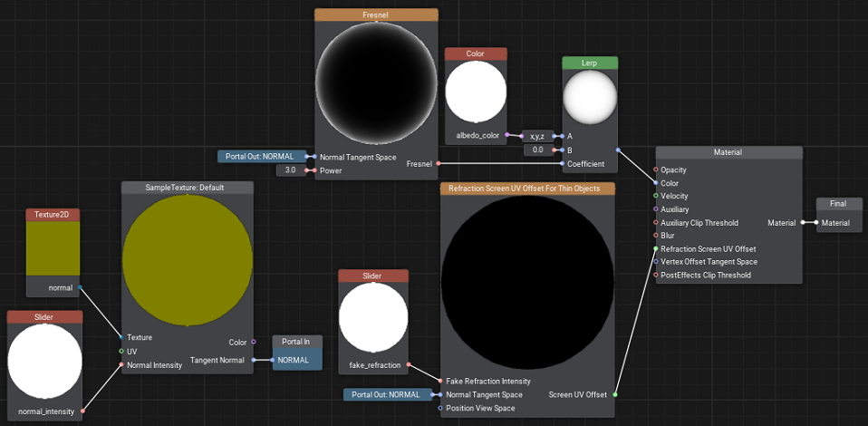Select the Portal In NORMAL label
Viewport: 868px width, 426px height.
pyautogui.click(x=297, y=360)
